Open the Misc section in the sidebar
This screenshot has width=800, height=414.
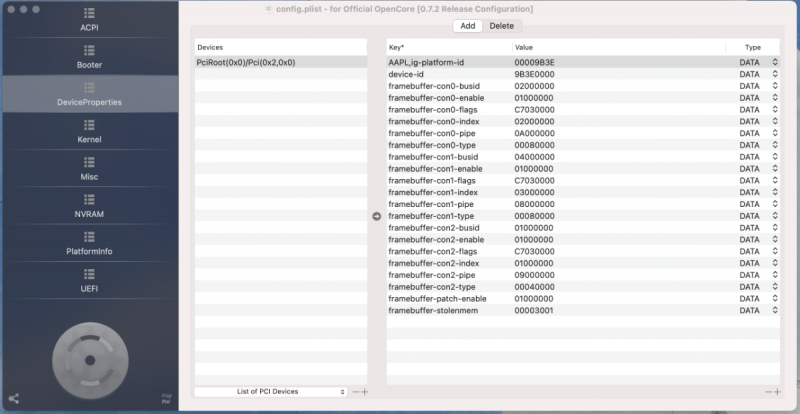(x=89, y=169)
